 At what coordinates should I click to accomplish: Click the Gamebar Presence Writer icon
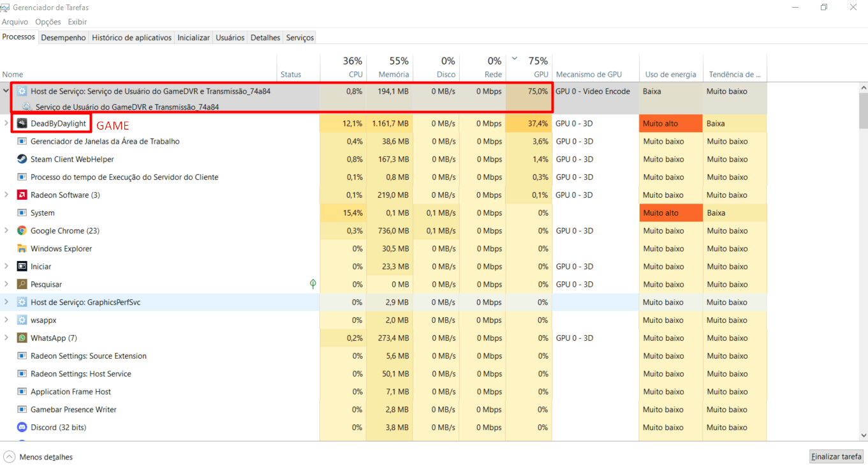(22, 409)
